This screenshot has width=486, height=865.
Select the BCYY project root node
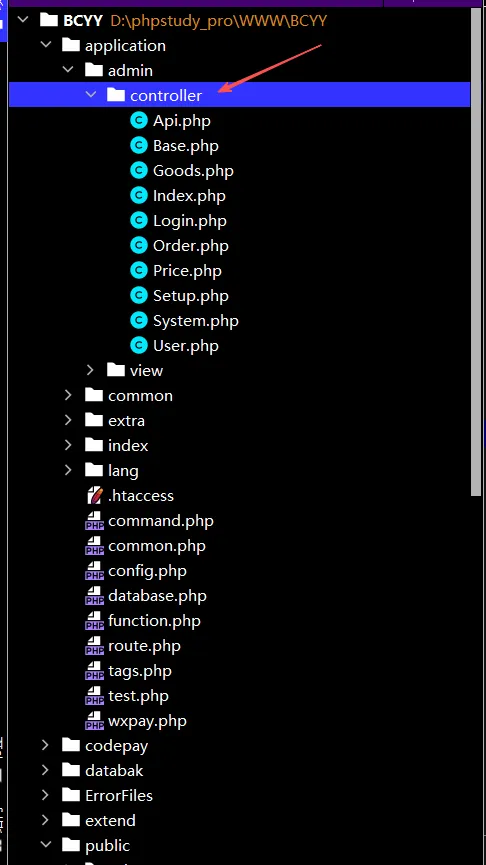pos(83,20)
